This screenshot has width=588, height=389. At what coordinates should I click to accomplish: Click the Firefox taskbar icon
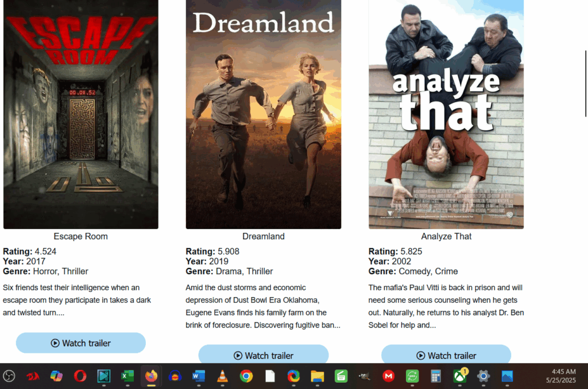click(x=151, y=376)
